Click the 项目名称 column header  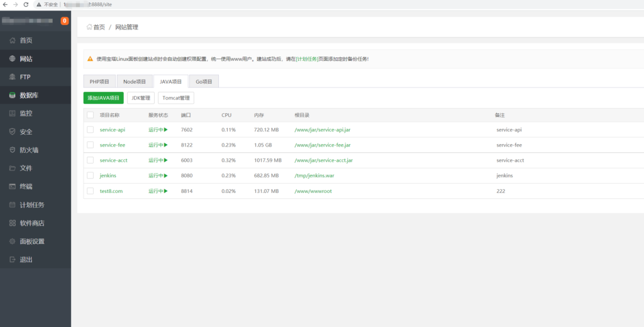pos(109,115)
